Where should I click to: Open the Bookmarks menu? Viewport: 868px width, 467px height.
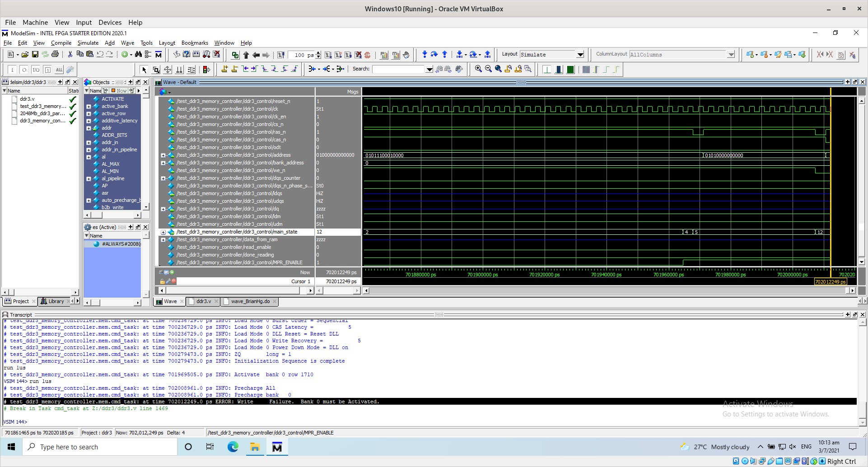(x=195, y=43)
